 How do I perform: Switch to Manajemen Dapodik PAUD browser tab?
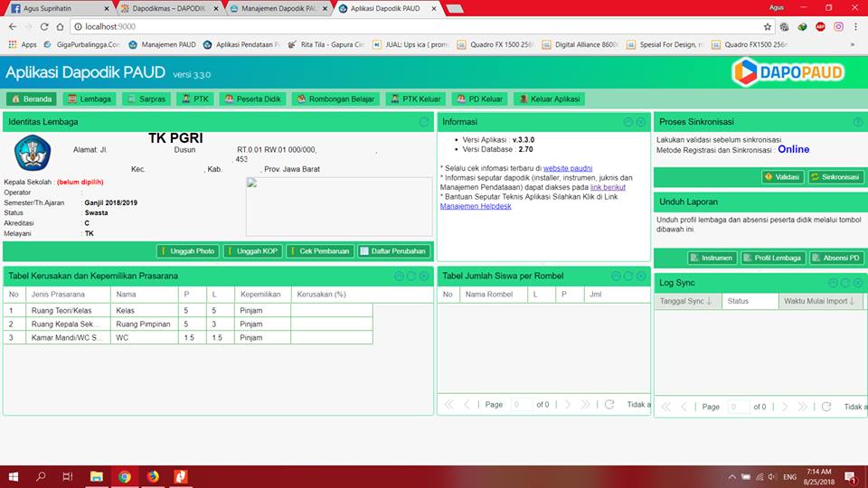pyautogui.click(x=279, y=8)
